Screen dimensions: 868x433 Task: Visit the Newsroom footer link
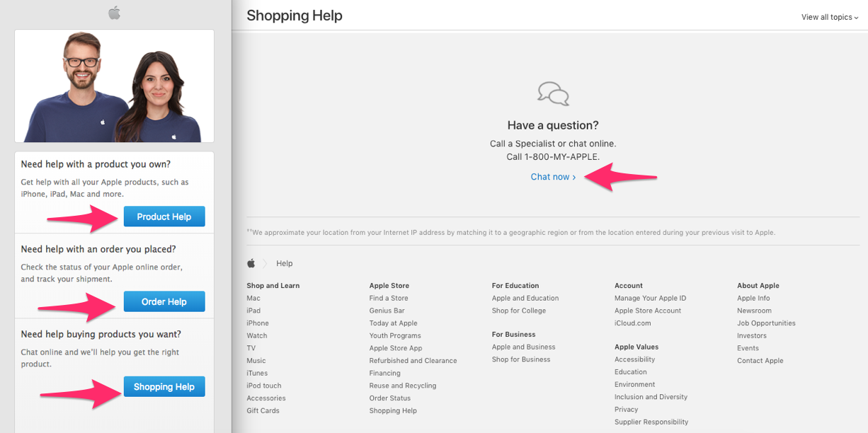tap(754, 311)
